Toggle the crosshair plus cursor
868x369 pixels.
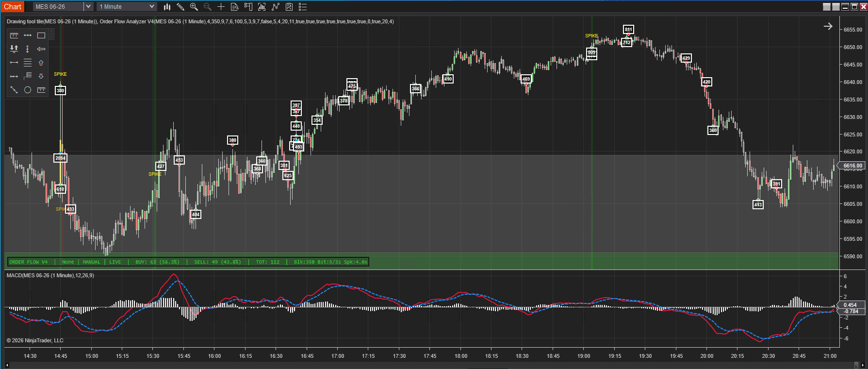point(221,7)
